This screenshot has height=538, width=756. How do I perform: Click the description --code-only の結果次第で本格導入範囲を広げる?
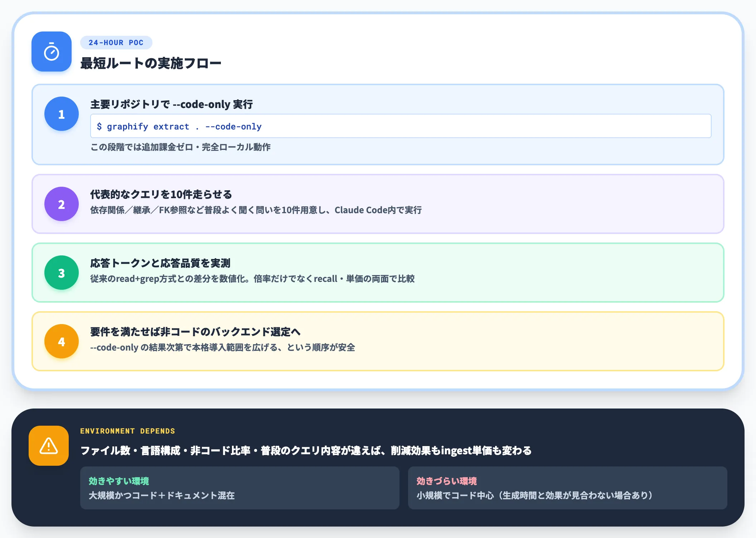pos(223,347)
